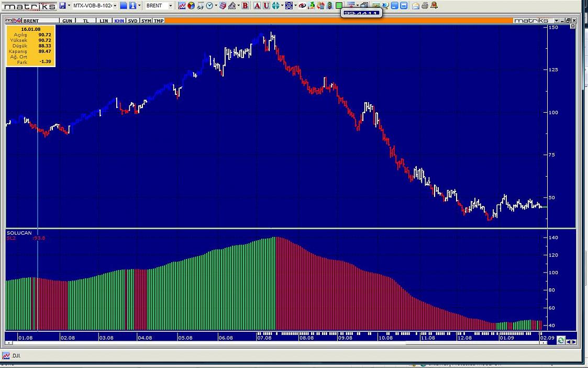Click the TMP button in chart header
Image resolution: width=588 pixels, height=368 pixels.
[158, 21]
